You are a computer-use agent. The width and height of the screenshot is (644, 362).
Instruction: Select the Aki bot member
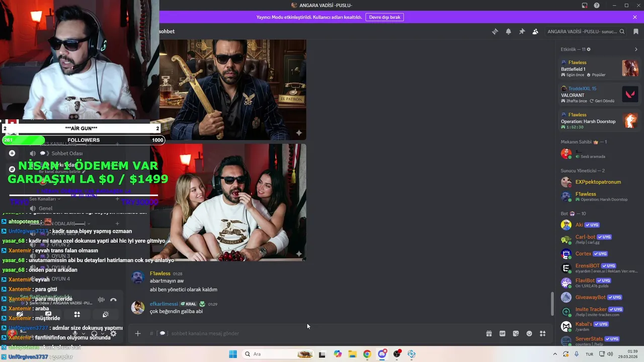pyautogui.click(x=600, y=225)
